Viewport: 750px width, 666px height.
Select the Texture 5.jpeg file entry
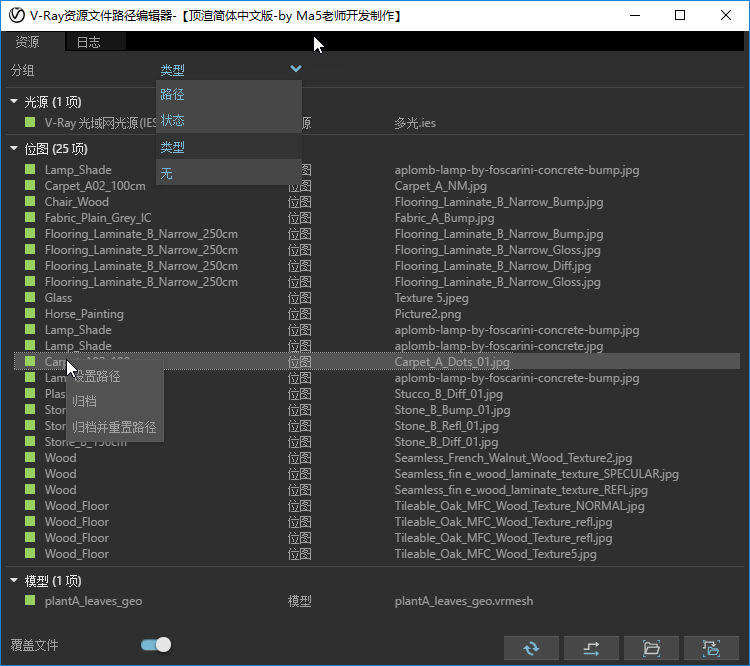[431, 298]
